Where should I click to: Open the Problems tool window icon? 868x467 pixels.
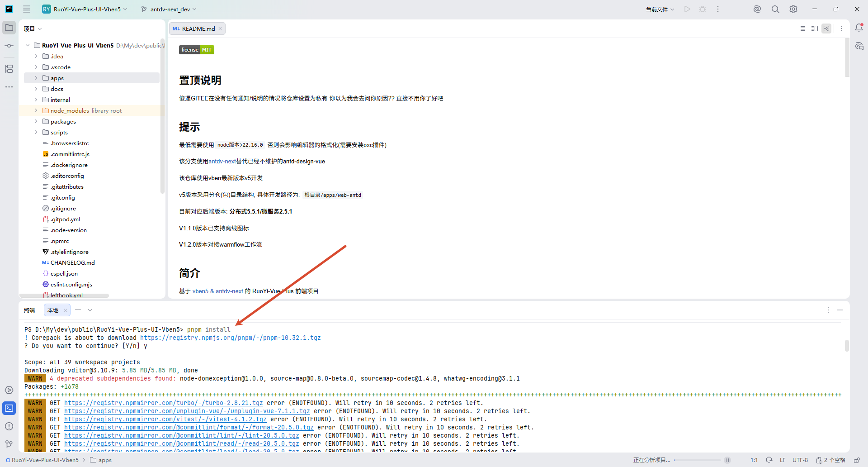tap(9, 426)
